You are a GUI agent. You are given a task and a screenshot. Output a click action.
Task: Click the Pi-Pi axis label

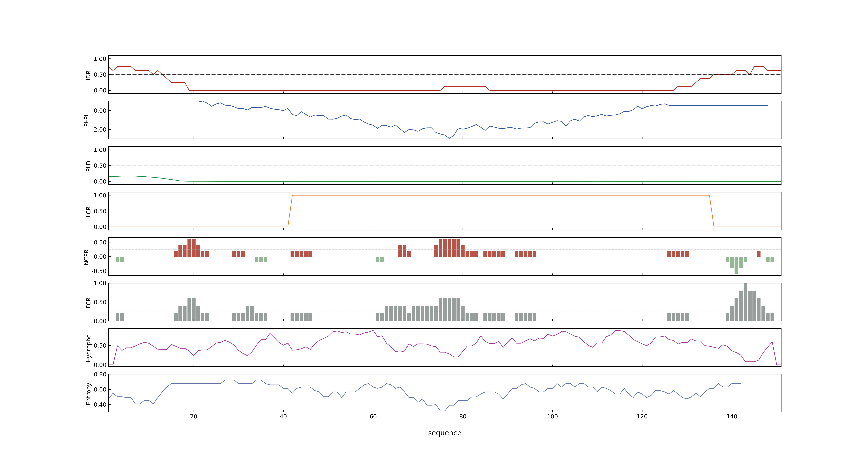(86, 121)
